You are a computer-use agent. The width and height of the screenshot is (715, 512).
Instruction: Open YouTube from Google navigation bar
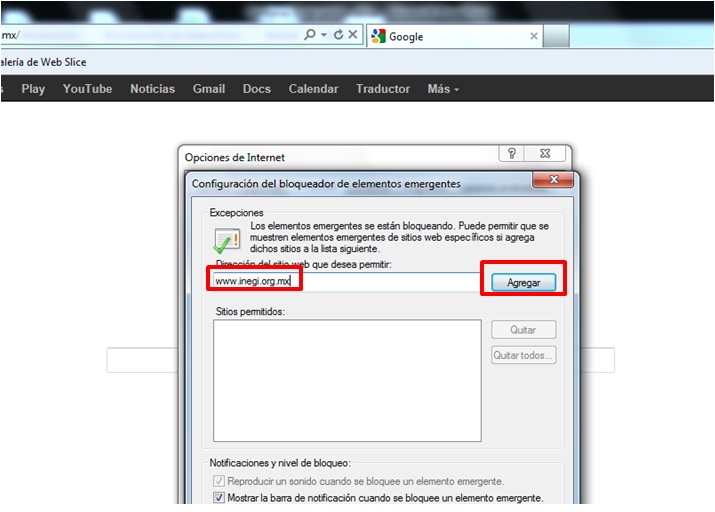[87, 89]
